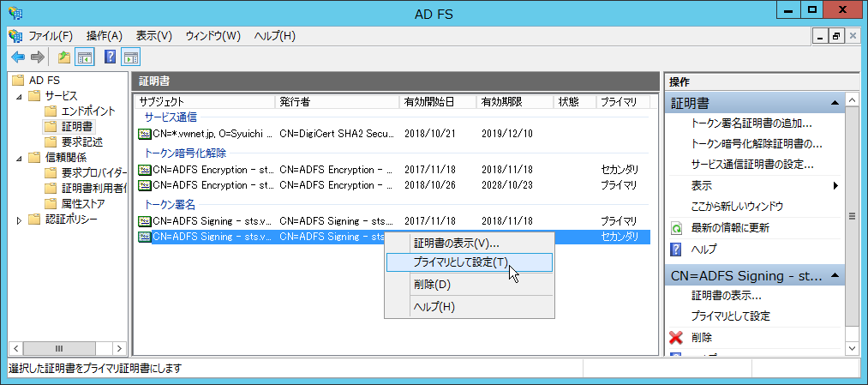Click 証明書の表示... in actions pane
Image resolution: width=868 pixels, height=385 pixels.
coord(727,295)
